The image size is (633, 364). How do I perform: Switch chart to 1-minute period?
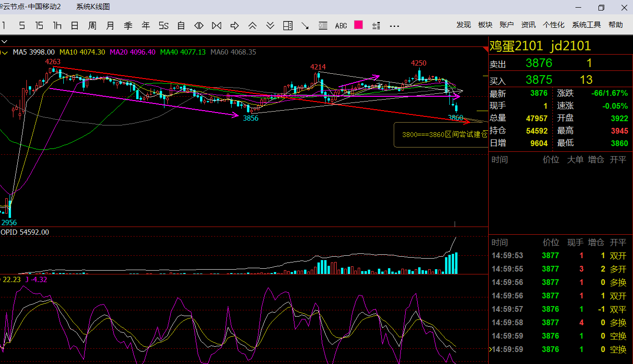[x=4, y=25]
